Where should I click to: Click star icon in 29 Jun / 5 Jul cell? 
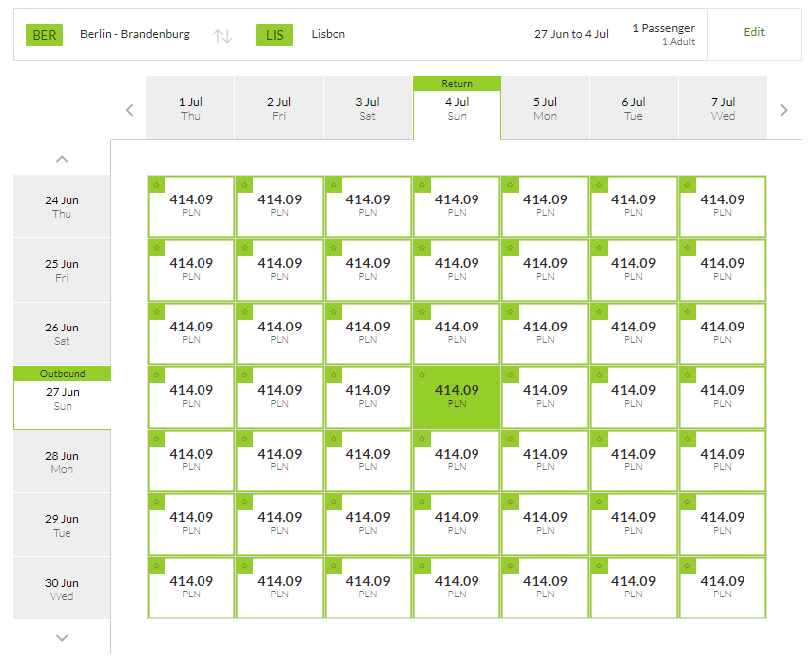tap(510, 502)
